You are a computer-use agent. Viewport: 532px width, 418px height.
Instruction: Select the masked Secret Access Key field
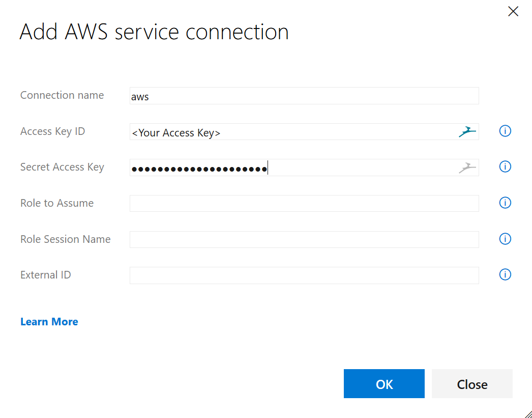pos(304,168)
